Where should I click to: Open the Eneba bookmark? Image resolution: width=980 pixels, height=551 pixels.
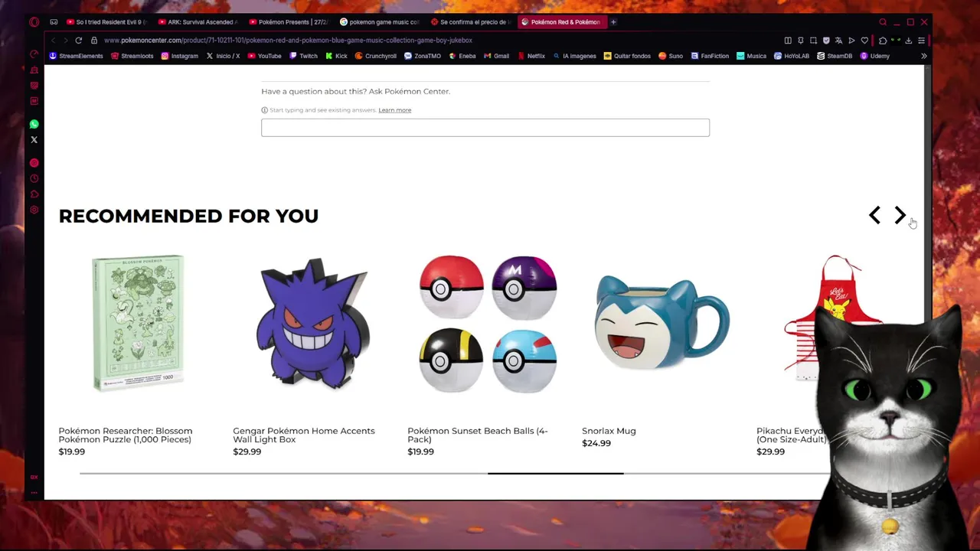point(462,56)
